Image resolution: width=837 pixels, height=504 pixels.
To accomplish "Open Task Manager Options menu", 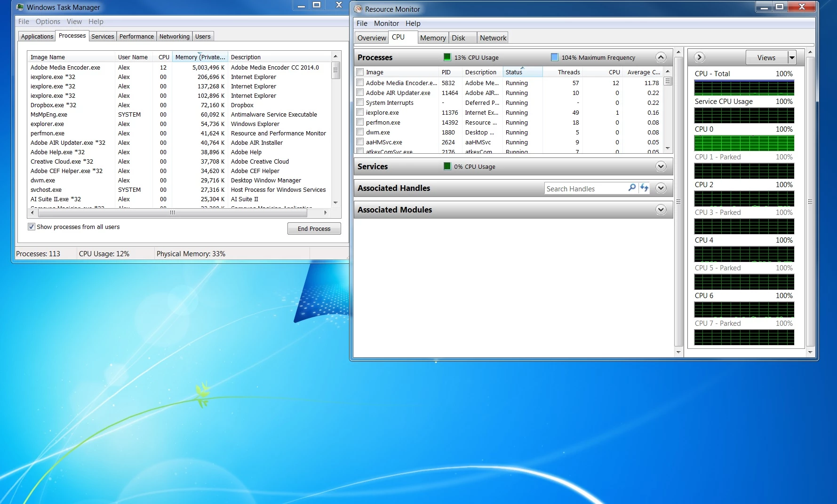I will click(x=48, y=22).
